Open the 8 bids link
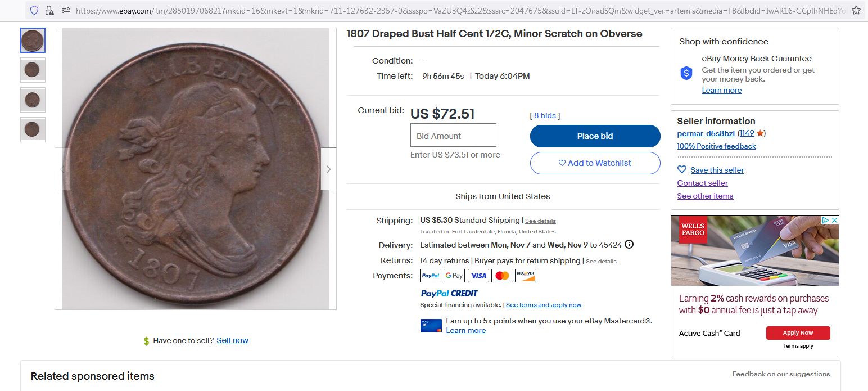Image resolution: width=868 pixels, height=391 pixels. [x=545, y=116]
